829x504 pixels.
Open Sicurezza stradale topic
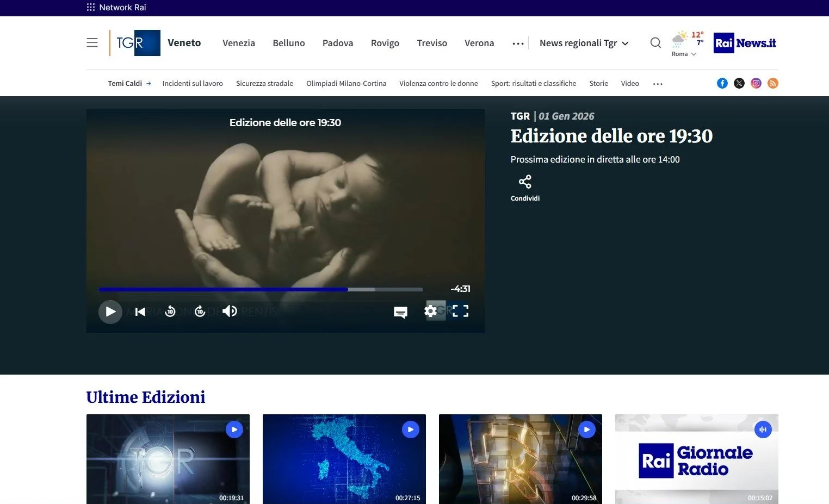tap(264, 83)
